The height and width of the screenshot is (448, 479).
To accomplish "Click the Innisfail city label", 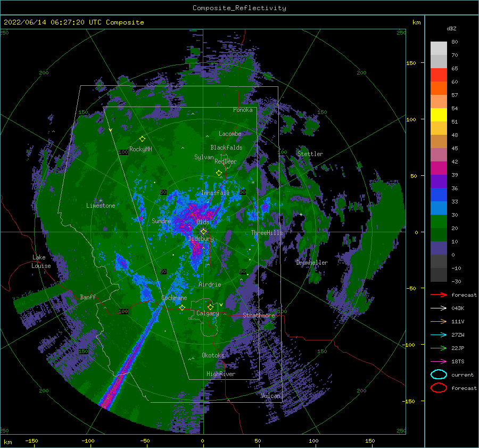I will click(215, 193).
